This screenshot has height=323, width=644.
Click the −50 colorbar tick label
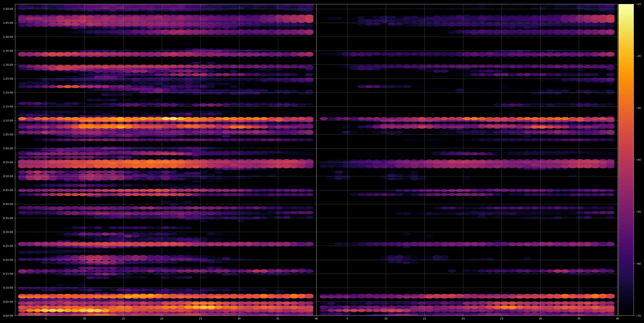point(638,212)
